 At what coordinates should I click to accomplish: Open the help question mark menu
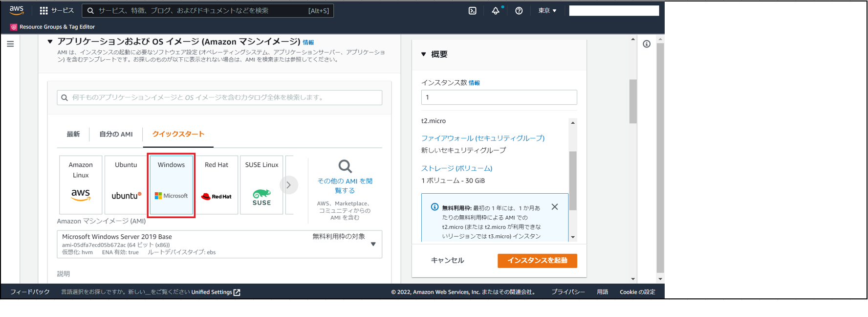[x=519, y=11]
